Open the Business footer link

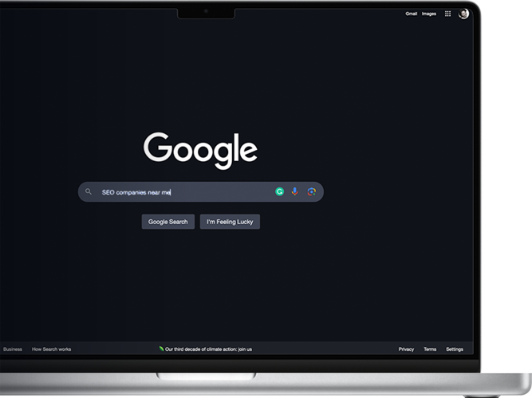(x=13, y=349)
